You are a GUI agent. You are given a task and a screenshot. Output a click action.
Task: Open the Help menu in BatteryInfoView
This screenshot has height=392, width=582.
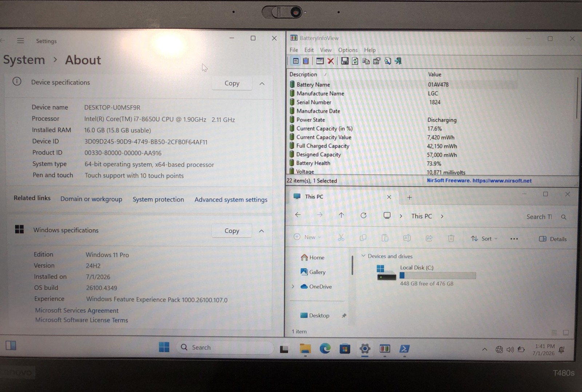[x=370, y=50]
